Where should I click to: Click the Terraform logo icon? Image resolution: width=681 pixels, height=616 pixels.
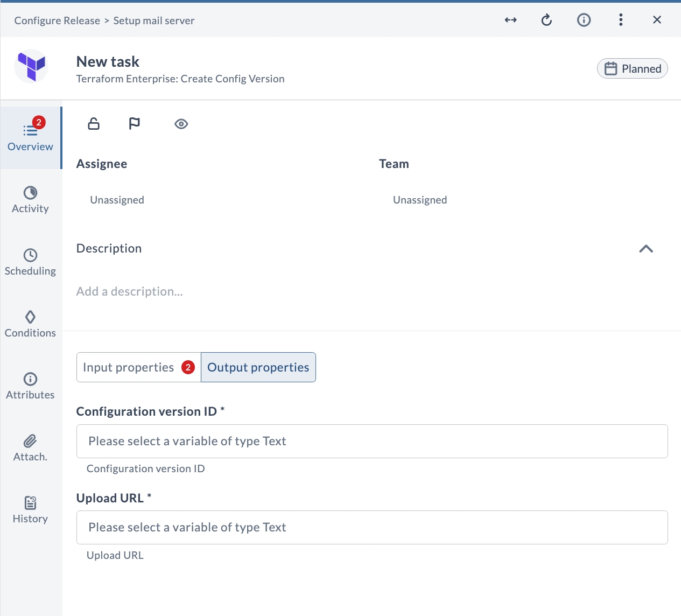pos(31,66)
